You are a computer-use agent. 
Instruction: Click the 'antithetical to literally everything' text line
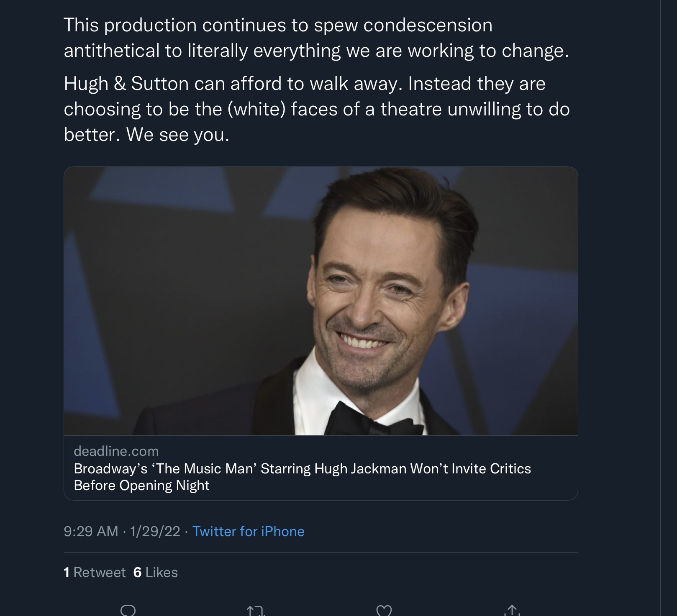316,51
